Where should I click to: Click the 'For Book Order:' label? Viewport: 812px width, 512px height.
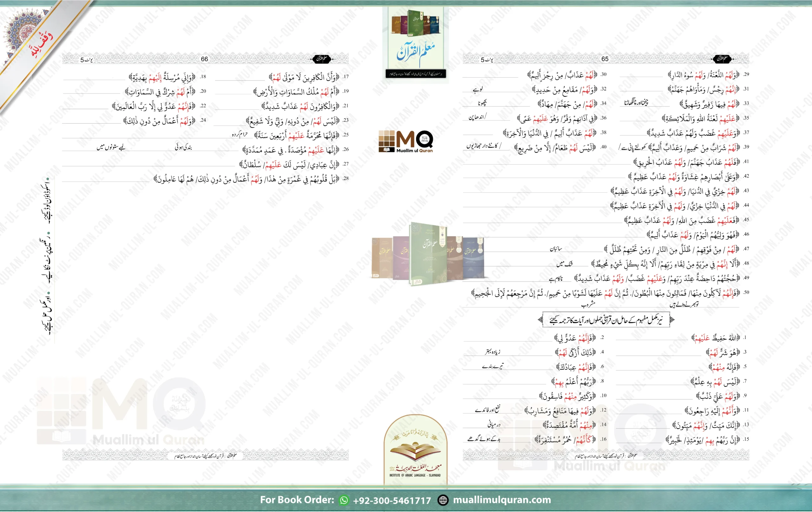(x=297, y=500)
